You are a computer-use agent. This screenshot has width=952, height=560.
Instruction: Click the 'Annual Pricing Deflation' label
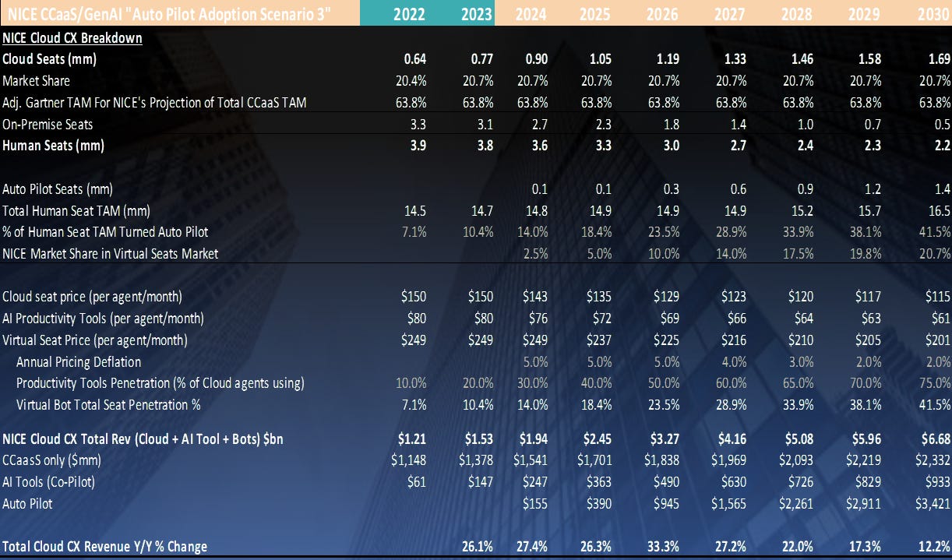click(79, 361)
